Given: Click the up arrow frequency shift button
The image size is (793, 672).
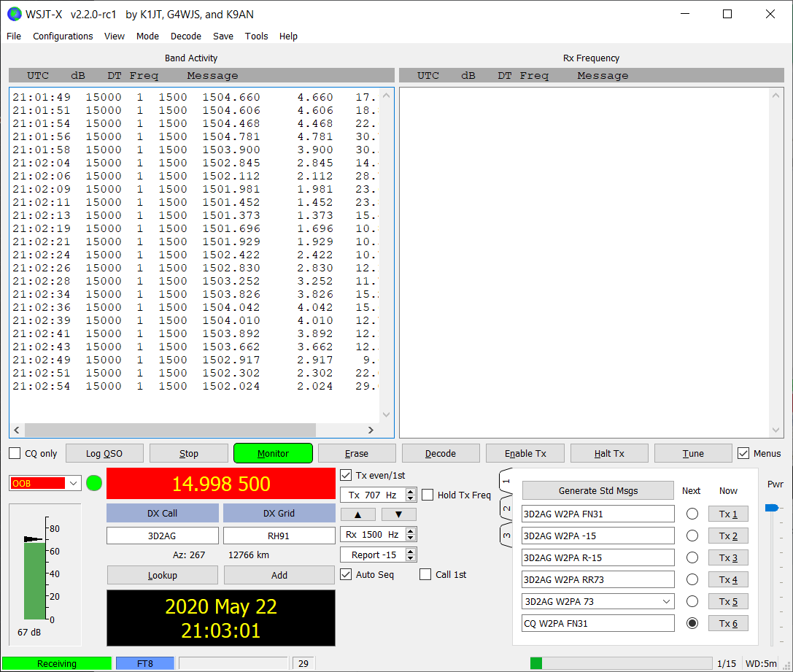Looking at the screenshot, I should click(358, 514).
